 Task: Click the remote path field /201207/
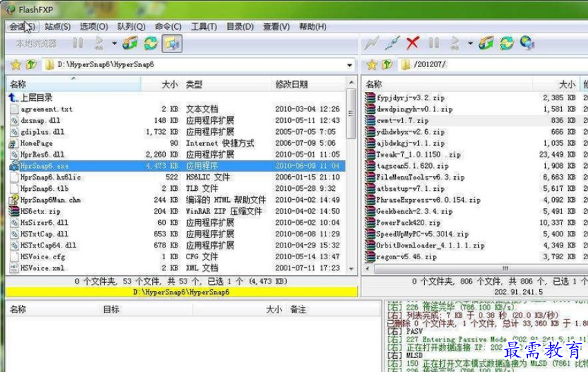[x=493, y=64]
